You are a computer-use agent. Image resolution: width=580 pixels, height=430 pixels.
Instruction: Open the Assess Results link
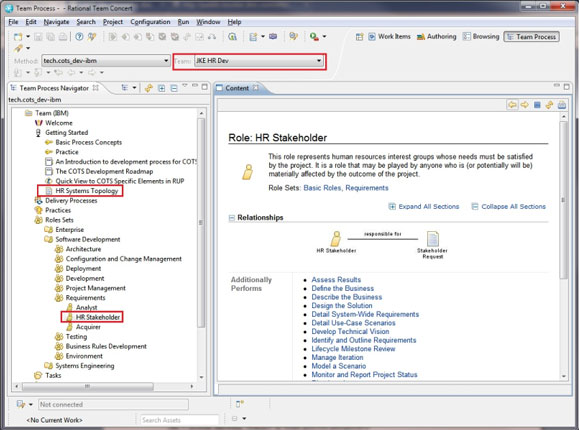[x=336, y=280]
